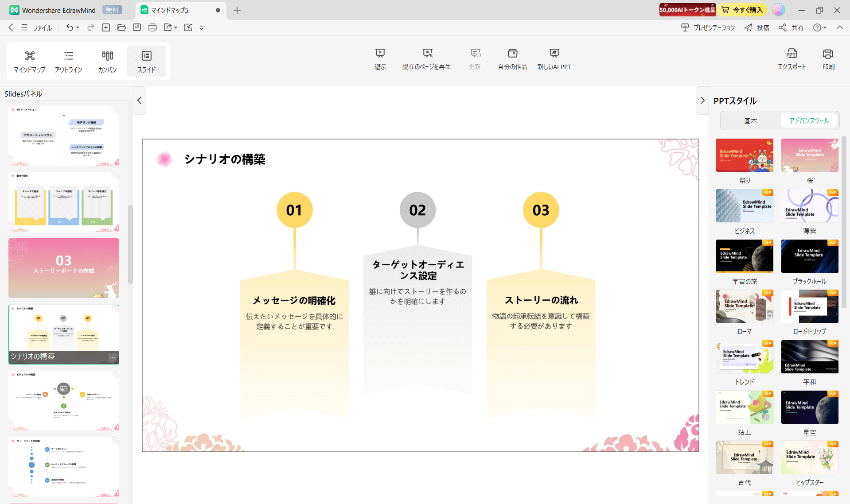Open the hamburger menu icon next to ファイル
The height and width of the screenshot is (504, 850).
coord(24,27)
